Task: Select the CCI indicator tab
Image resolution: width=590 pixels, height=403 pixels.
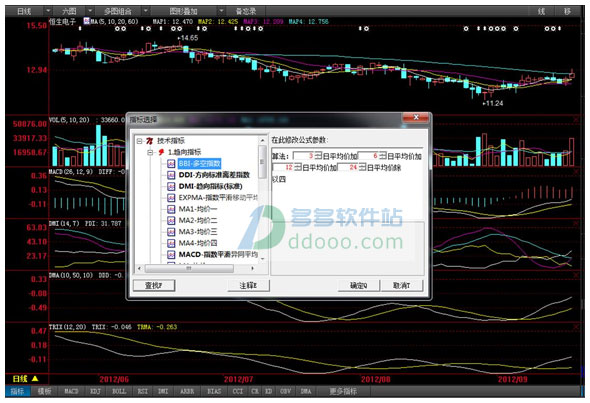Action: (238, 391)
